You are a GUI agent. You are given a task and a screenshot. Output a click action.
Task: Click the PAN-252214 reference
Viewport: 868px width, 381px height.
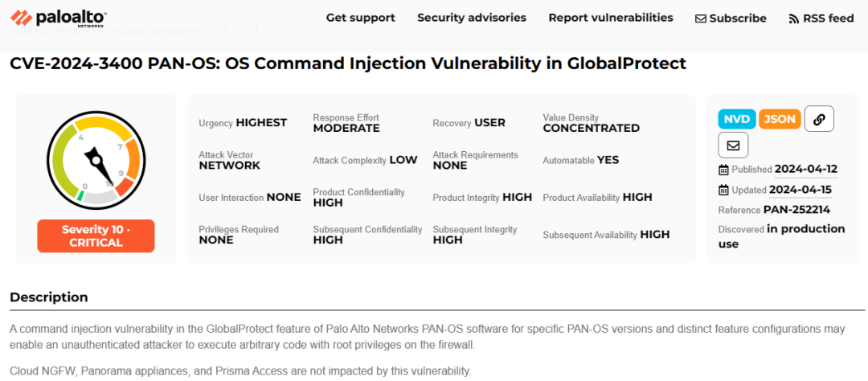click(x=796, y=210)
